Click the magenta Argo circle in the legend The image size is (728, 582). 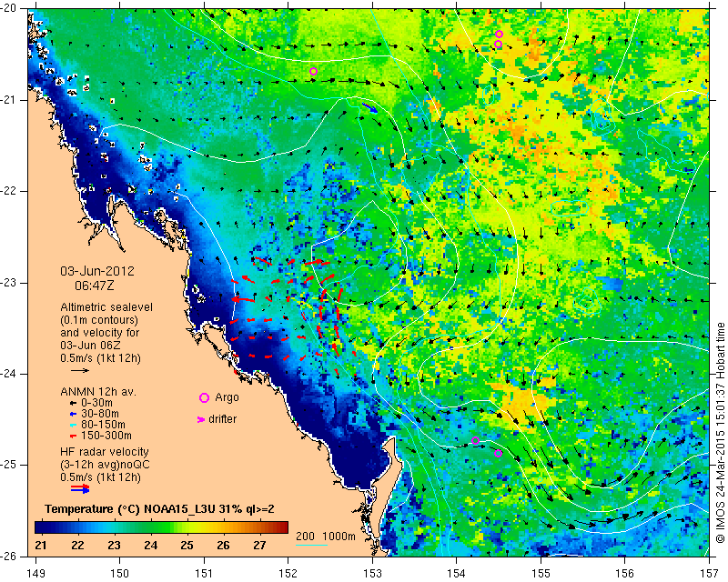(204, 397)
